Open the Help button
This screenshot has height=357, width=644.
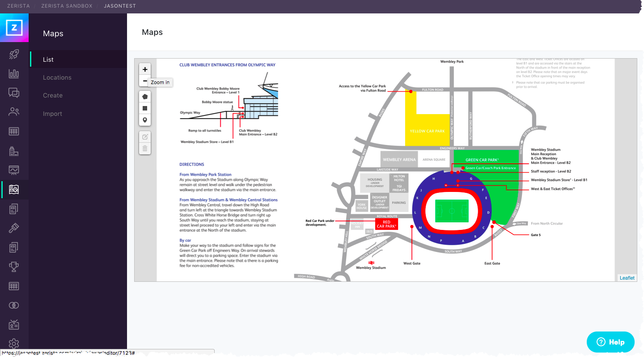point(610,342)
